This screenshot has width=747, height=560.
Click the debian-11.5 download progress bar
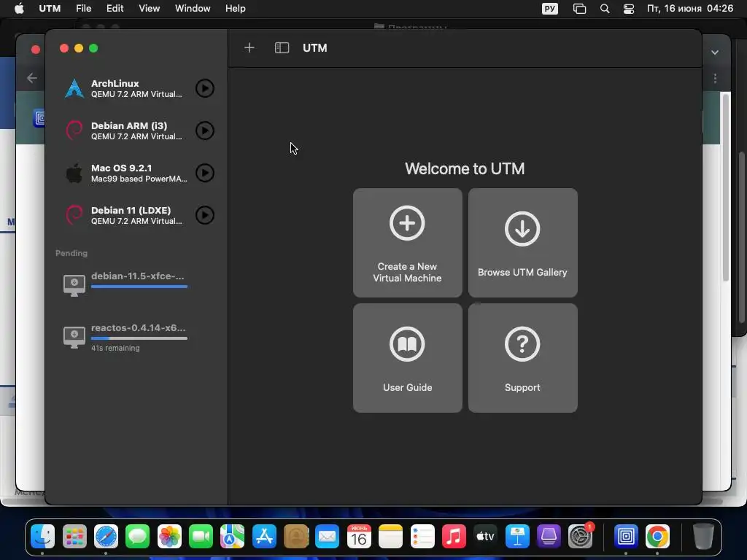point(139,287)
